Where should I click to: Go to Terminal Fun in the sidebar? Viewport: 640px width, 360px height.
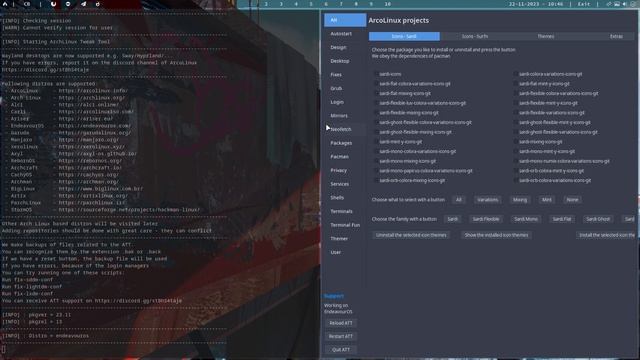click(x=345, y=225)
